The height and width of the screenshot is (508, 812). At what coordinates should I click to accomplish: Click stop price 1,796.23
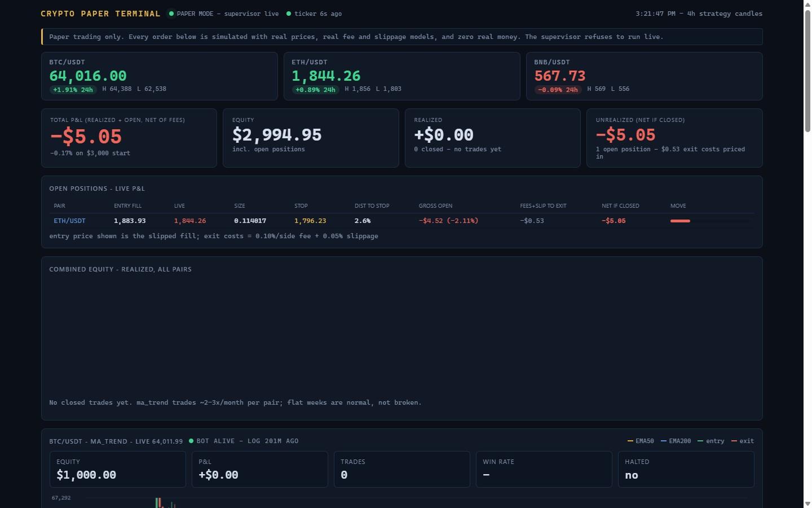(310, 221)
